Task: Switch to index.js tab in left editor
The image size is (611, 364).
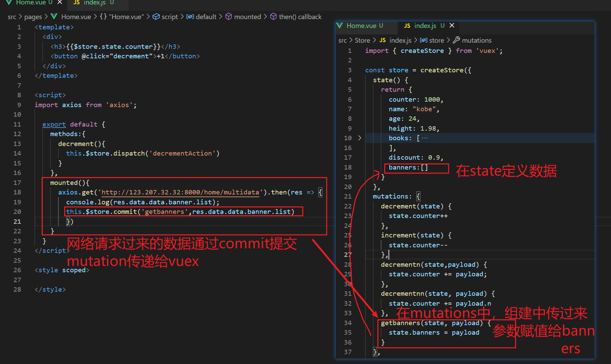Action: point(95,2)
